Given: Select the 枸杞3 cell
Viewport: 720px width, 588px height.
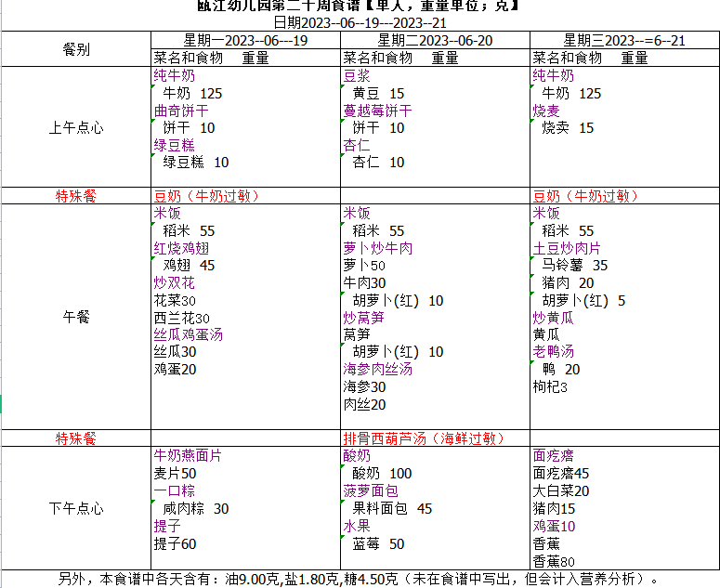Looking at the screenshot, I should click(x=550, y=387).
